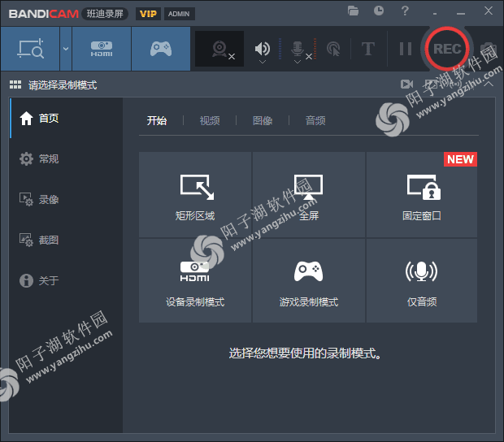Open the scheduled recording clock icon
Viewport: 504px width, 442px height.
(379, 11)
